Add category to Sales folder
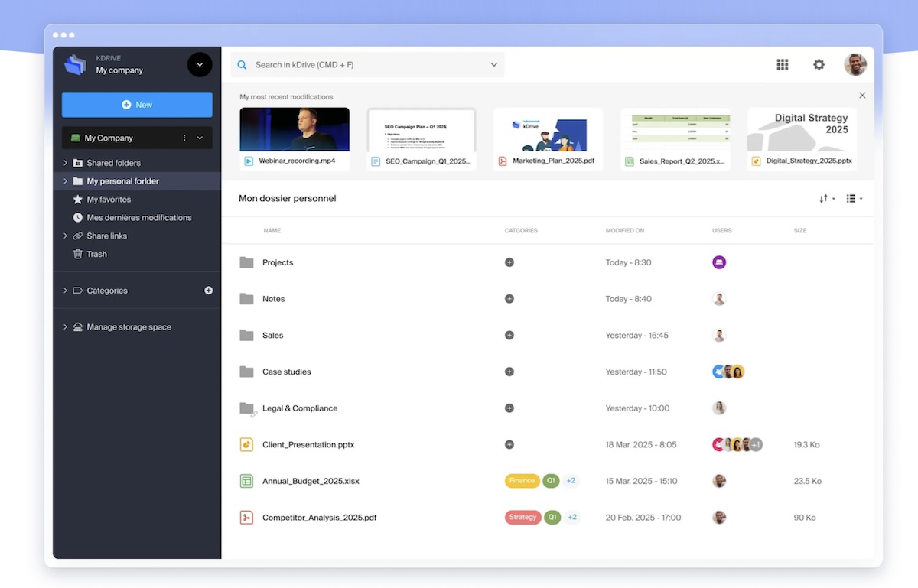The image size is (918, 588). [509, 336]
